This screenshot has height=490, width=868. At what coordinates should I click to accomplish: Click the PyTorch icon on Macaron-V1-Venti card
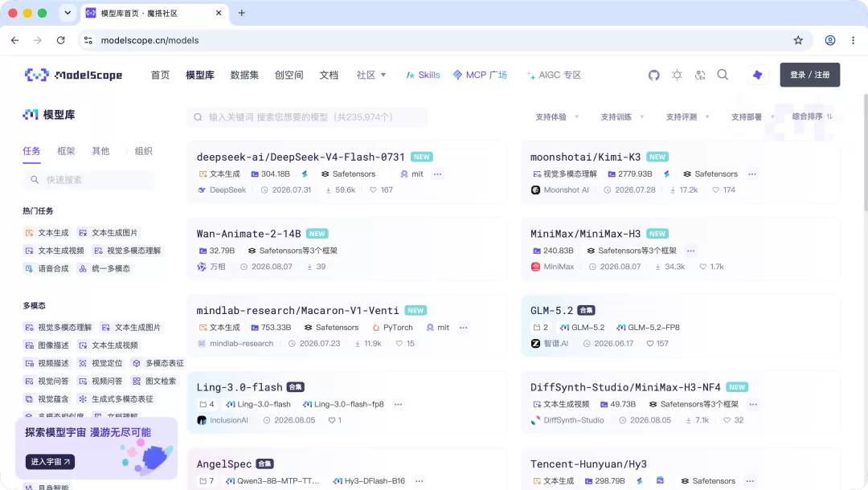coord(376,328)
